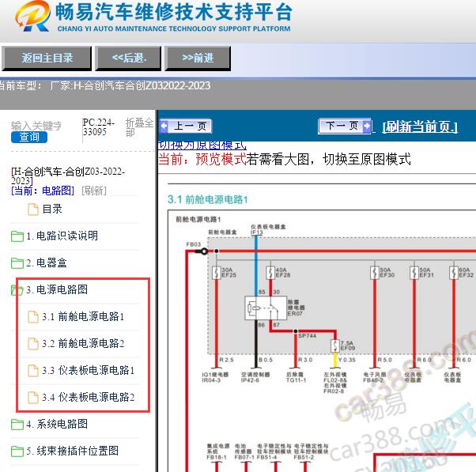The width and height of the screenshot is (476, 472).
Task: Expand 5. 线束接插件位置图 folder
Action: point(72,451)
